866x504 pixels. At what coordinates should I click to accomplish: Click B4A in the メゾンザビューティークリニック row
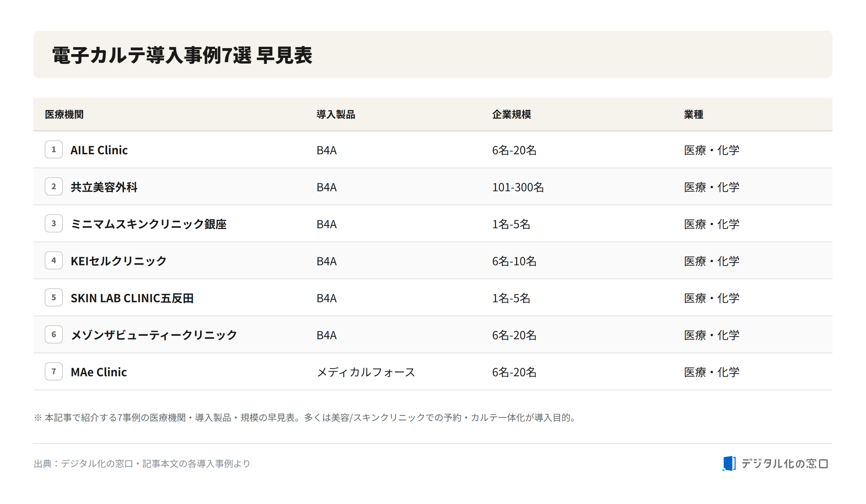326,335
